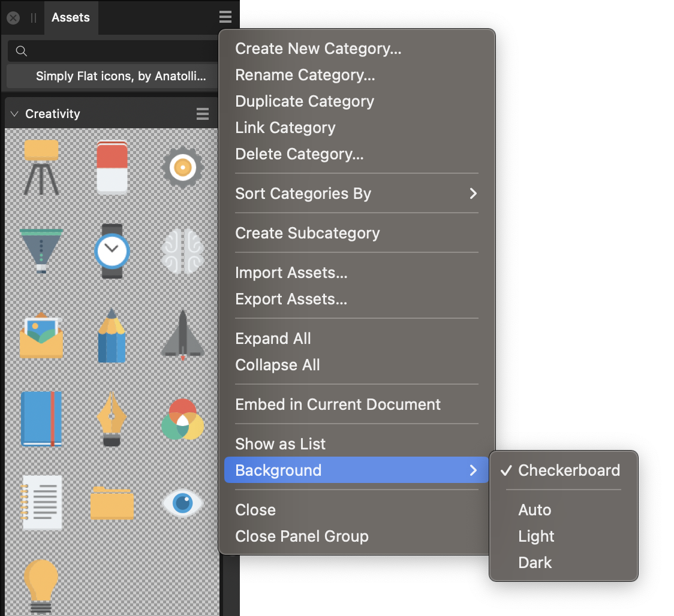Select the easel asset icon

41,168
